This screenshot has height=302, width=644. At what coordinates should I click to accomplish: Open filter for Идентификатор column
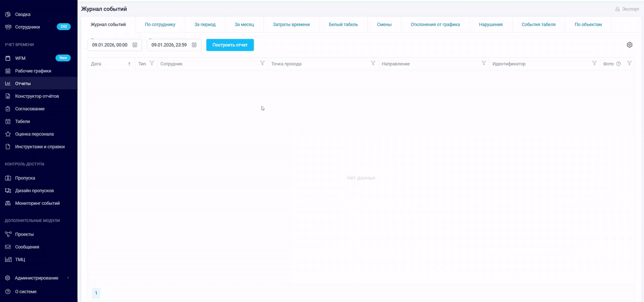(x=594, y=63)
